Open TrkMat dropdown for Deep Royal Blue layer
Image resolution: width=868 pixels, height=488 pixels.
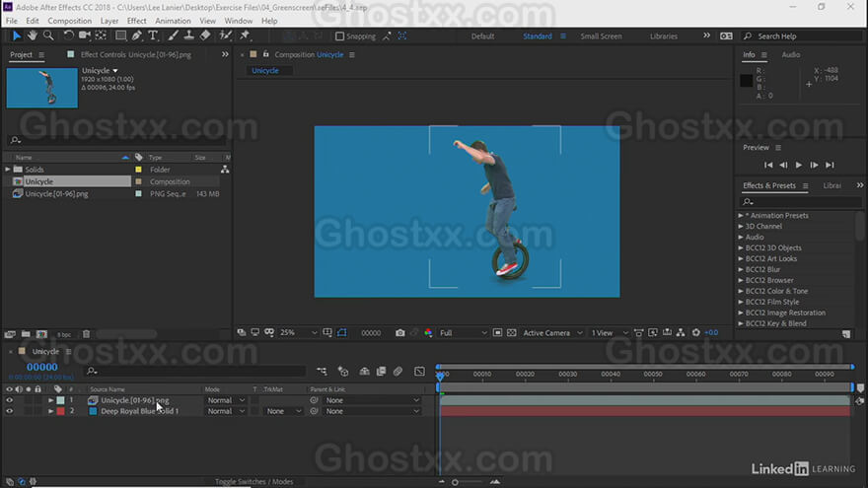click(283, 411)
